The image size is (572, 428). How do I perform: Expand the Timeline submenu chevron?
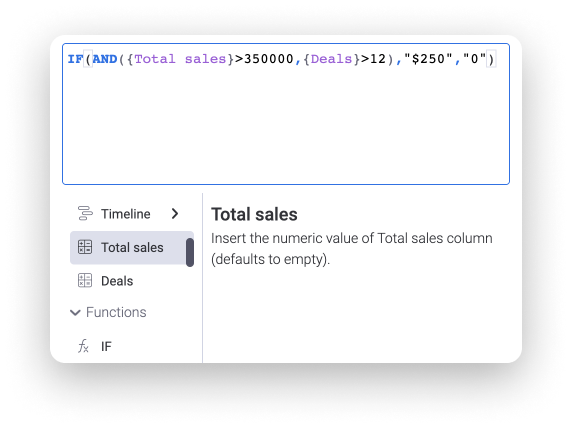(x=175, y=213)
